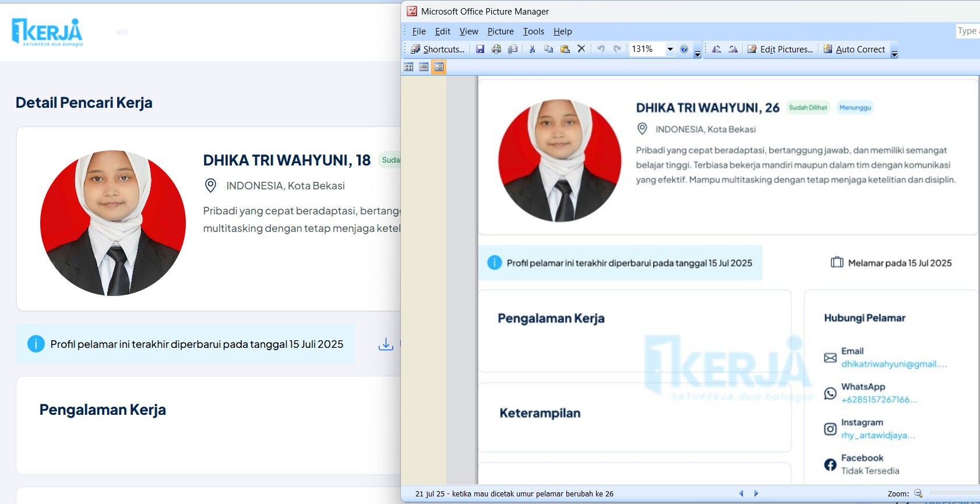The height and width of the screenshot is (504, 980).
Task: Click the Cut scissors icon
Action: [x=532, y=50]
